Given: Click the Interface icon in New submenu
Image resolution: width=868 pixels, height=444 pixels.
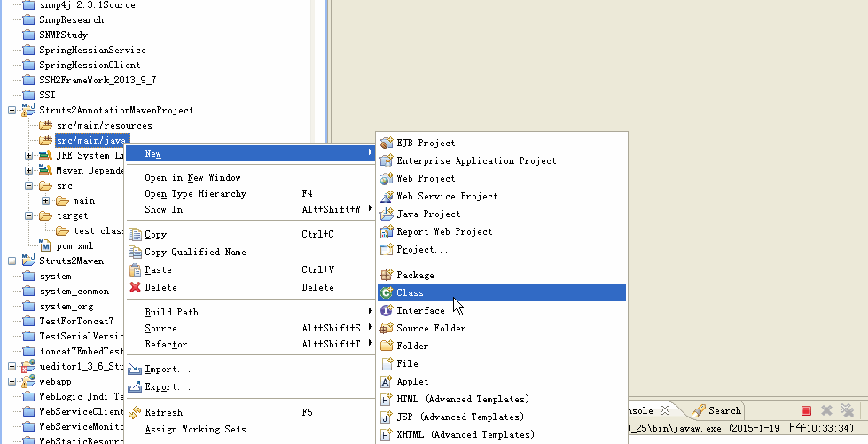Looking at the screenshot, I should point(387,310).
